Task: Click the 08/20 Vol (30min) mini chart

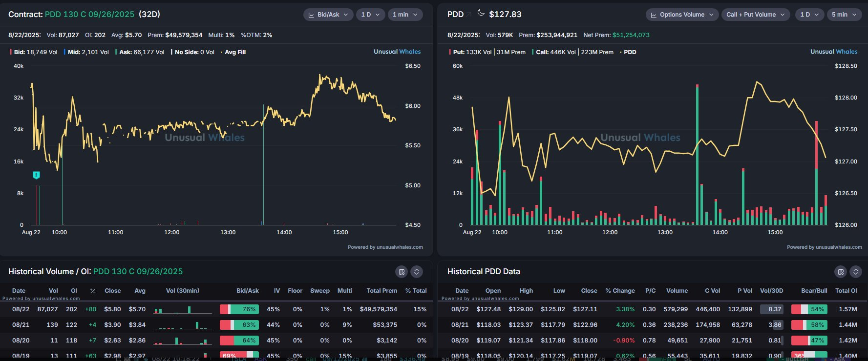Action: coord(183,341)
